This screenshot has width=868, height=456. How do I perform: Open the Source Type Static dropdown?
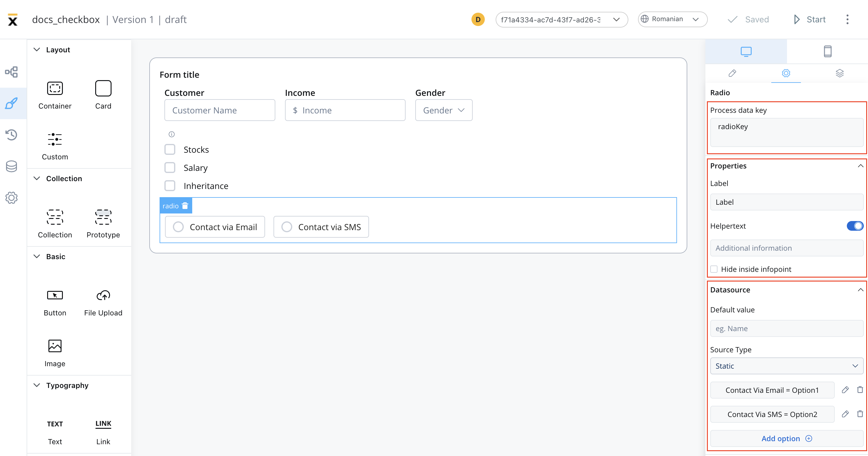pyautogui.click(x=786, y=366)
